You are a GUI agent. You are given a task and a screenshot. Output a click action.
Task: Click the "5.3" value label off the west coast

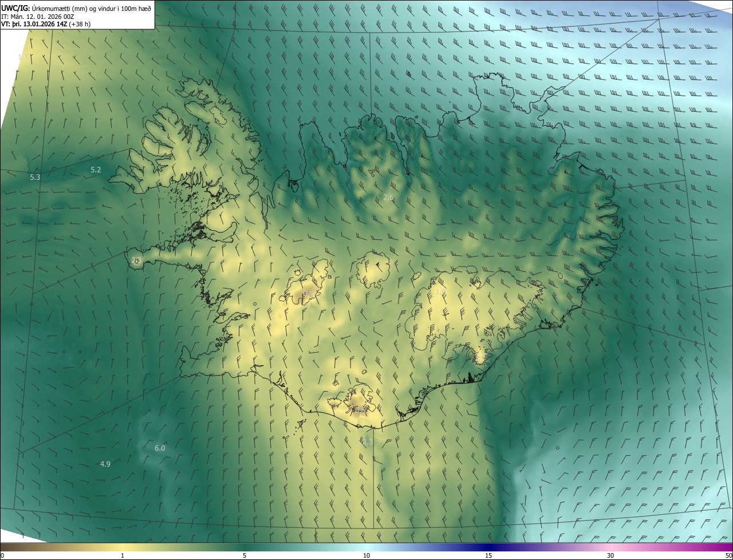click(x=35, y=178)
